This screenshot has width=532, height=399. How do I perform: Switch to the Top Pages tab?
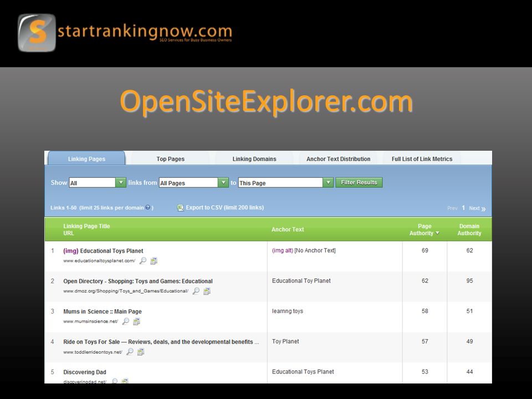point(170,158)
